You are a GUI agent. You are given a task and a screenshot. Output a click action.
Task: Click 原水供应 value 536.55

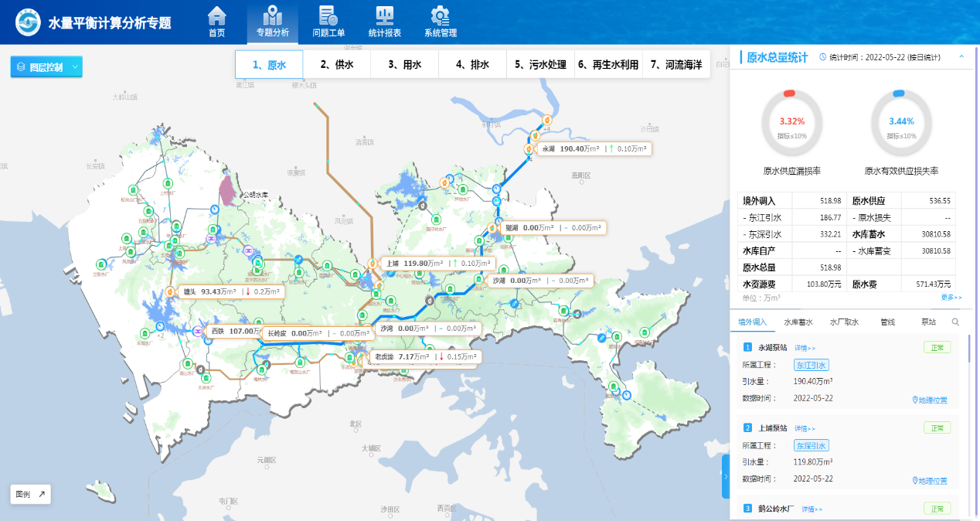940,201
